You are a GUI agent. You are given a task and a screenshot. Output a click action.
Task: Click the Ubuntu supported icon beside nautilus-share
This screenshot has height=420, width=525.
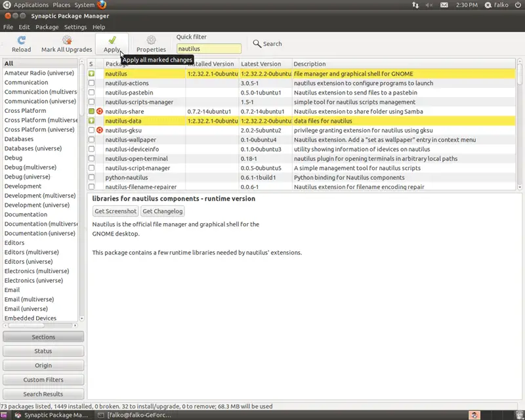(100, 111)
